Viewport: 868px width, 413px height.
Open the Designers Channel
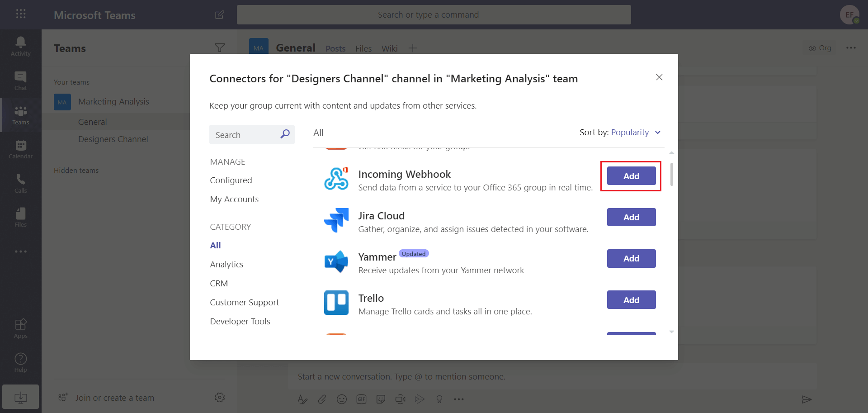tap(113, 139)
